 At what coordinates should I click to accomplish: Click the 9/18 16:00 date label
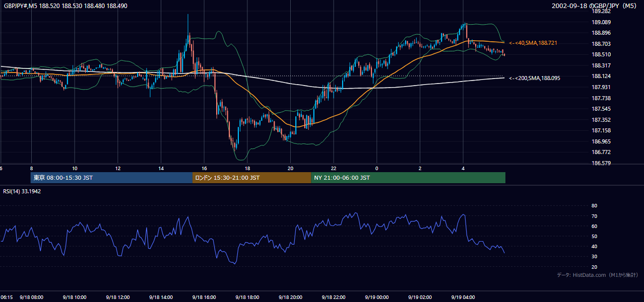pos(204,297)
